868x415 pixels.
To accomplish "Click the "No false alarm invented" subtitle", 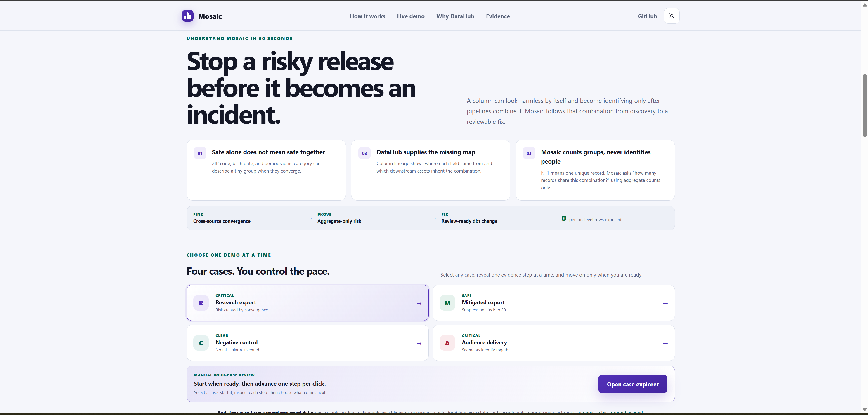I will tap(237, 350).
